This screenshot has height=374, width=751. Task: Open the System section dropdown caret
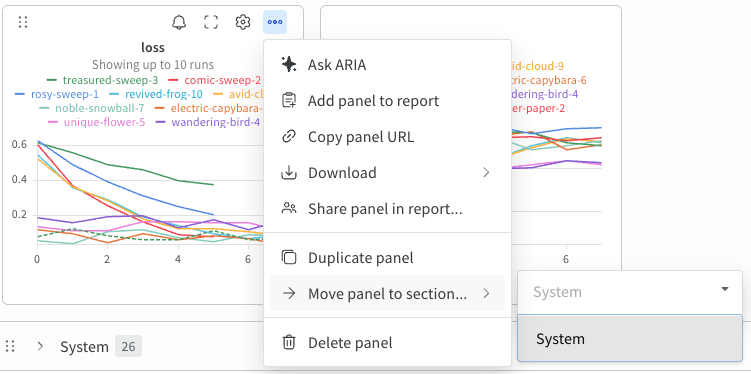(x=725, y=289)
